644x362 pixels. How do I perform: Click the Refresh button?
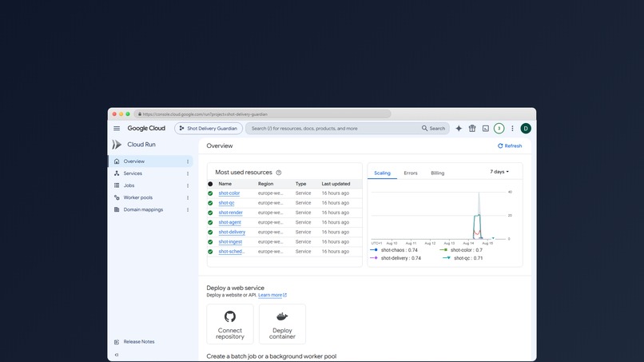[x=510, y=146]
